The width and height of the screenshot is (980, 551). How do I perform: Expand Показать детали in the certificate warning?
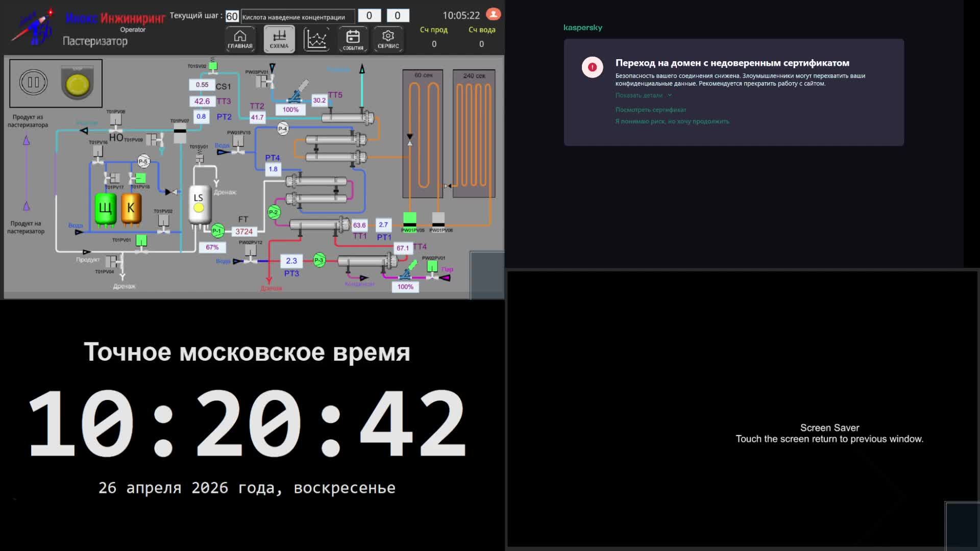pyautogui.click(x=639, y=95)
